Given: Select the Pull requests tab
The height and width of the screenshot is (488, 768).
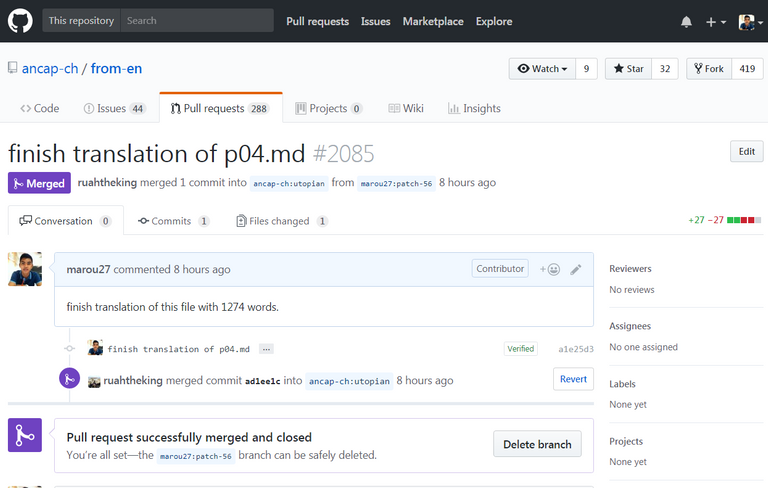Looking at the screenshot, I should [220, 108].
